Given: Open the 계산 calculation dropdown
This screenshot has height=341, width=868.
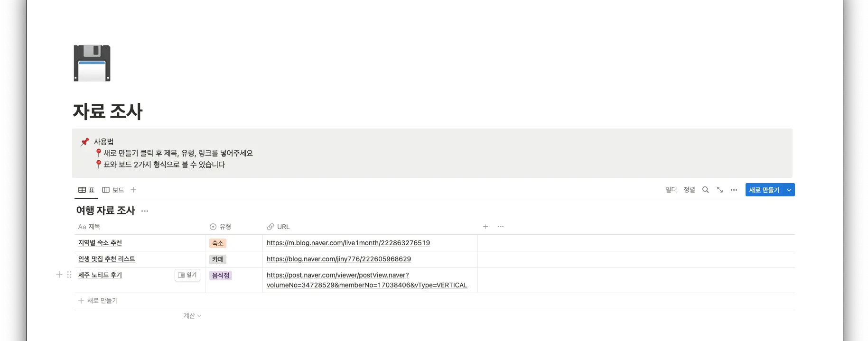Looking at the screenshot, I should point(192,316).
